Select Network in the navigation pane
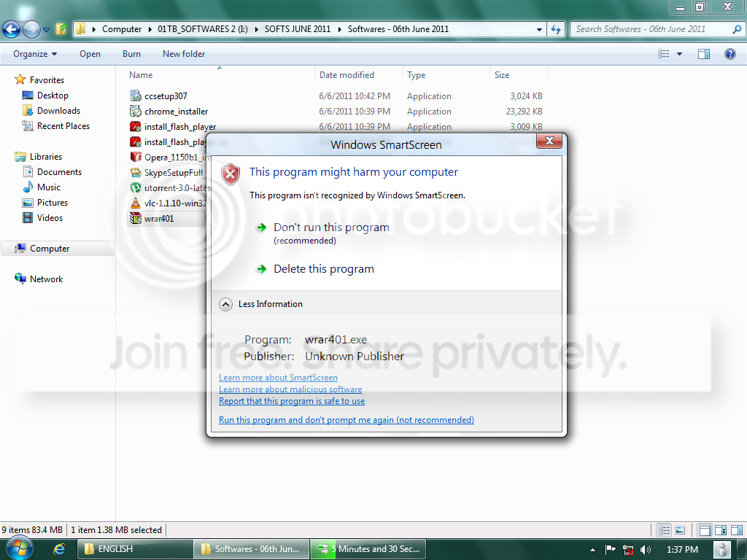The height and width of the screenshot is (560, 747). tap(46, 279)
